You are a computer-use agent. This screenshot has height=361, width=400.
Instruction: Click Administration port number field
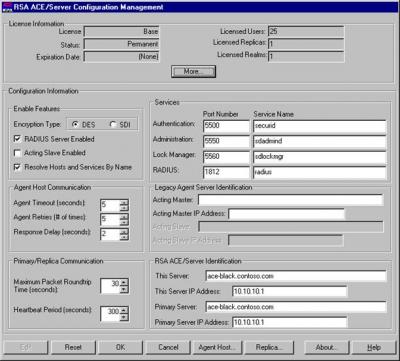(x=226, y=142)
